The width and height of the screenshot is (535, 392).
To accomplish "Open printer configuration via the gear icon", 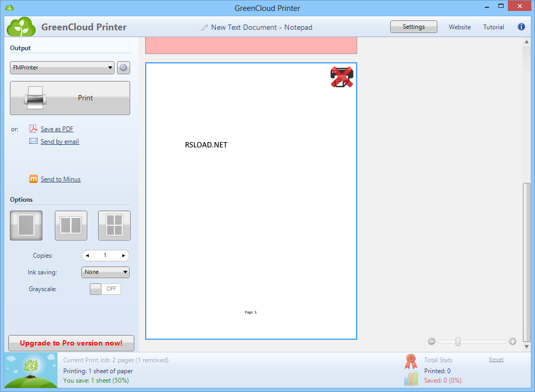I will [123, 67].
